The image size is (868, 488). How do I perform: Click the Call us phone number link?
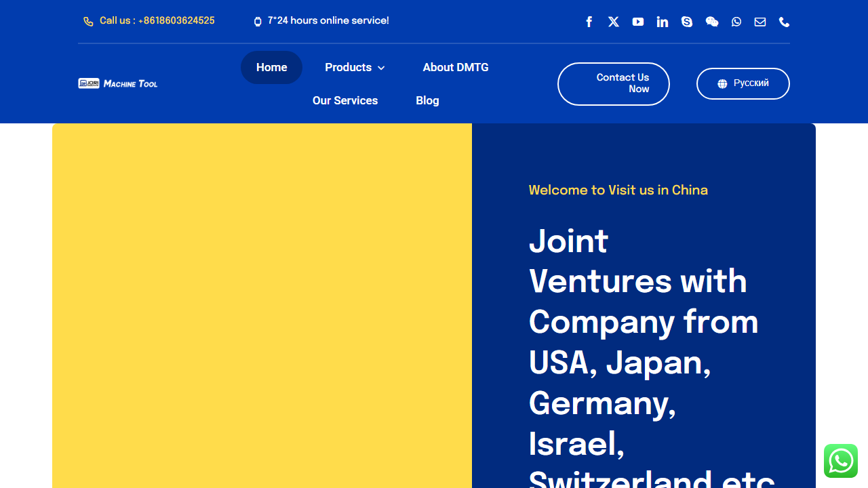pos(157,21)
